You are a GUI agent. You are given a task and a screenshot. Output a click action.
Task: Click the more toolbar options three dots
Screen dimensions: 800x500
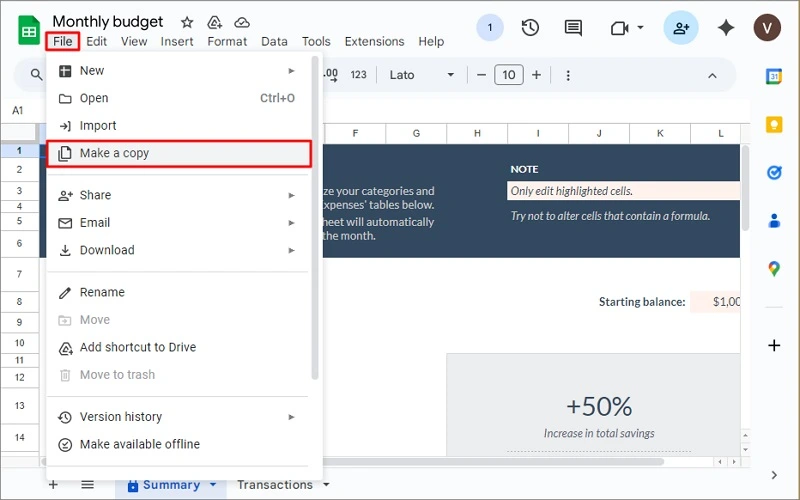tap(568, 76)
